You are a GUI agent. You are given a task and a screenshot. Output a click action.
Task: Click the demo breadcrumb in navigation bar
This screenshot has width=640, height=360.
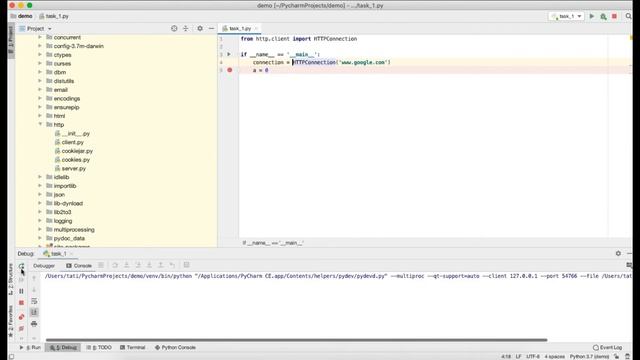[21, 16]
